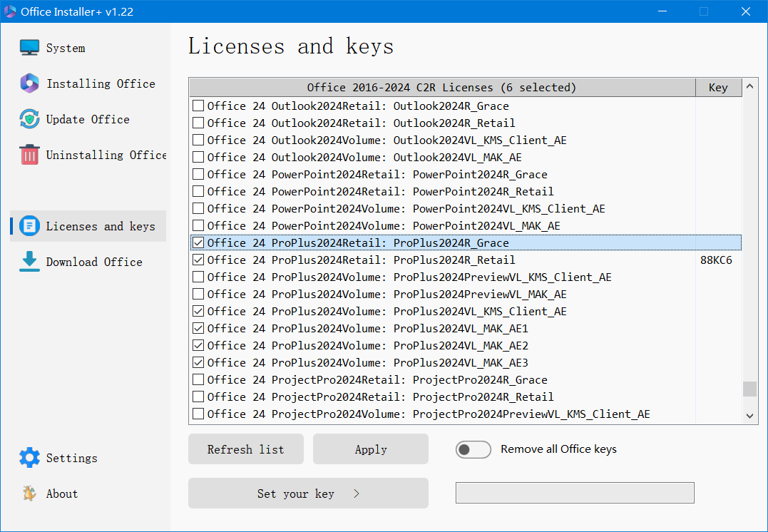Viewport: 768px width, 532px height.
Task: Switch to Uninstalling Office page
Action: coord(88,154)
